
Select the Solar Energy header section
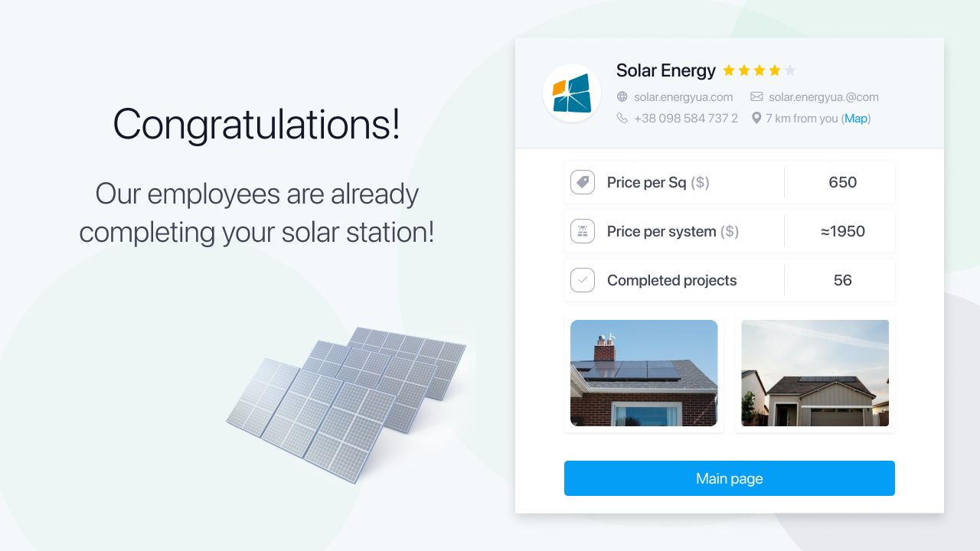tap(729, 92)
